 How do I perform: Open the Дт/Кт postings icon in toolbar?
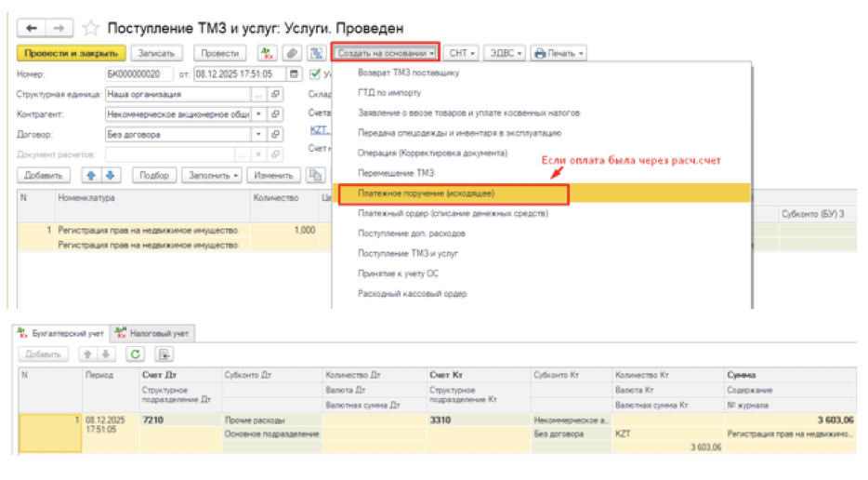pyautogui.click(x=268, y=53)
